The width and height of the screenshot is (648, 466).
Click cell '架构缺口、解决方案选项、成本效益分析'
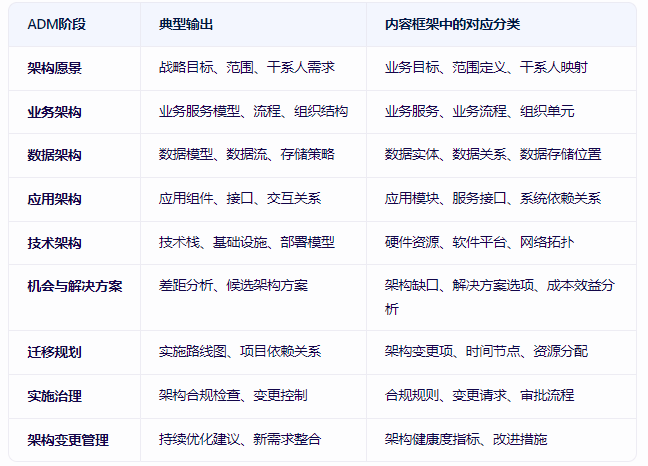point(500,297)
